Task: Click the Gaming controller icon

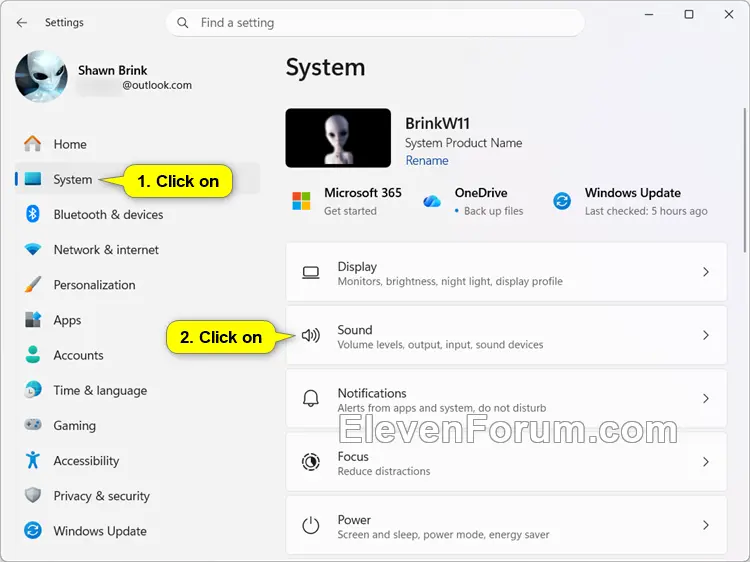Action: (x=33, y=425)
